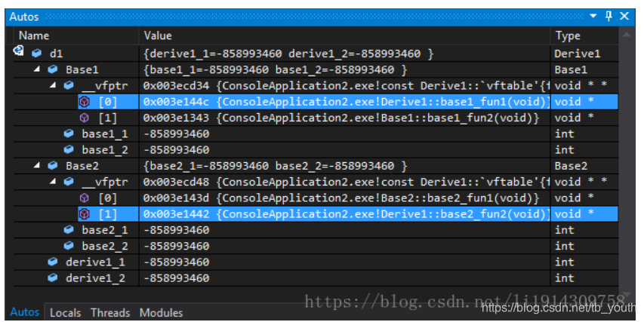Image resolution: width=644 pixels, height=322 pixels.
Task: Click the field icon beside base2_2
Action: [x=69, y=246]
